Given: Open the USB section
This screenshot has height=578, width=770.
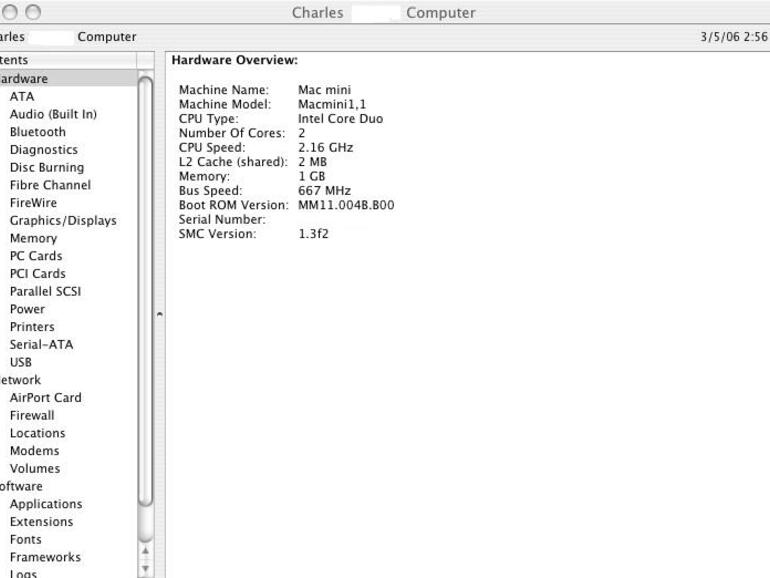Looking at the screenshot, I should click(x=21, y=362).
